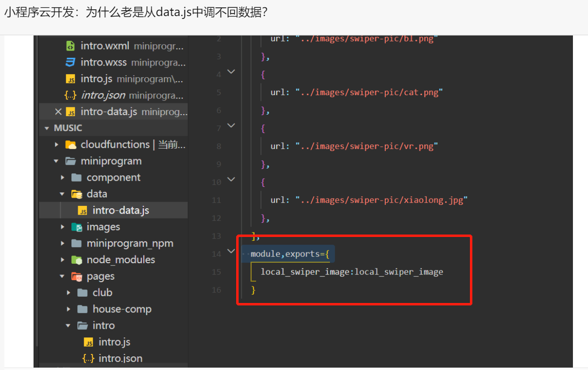This screenshot has height=370, width=588.
Task: Expand the images folder arrow
Action: click(62, 227)
